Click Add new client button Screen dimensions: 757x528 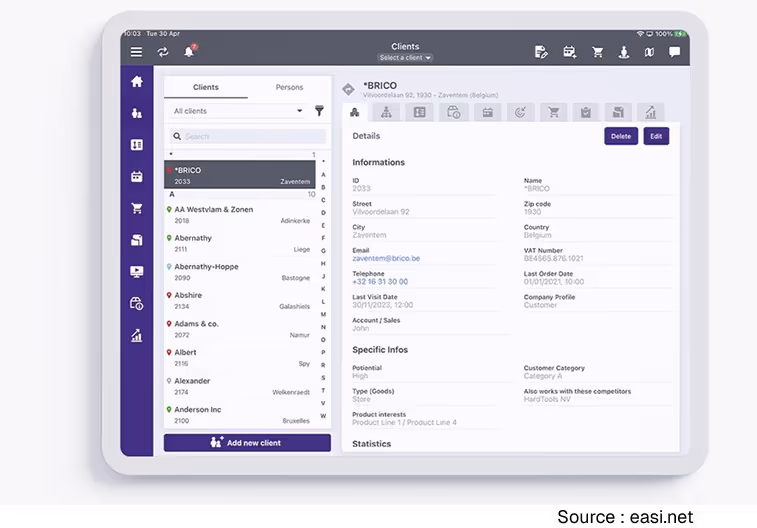[x=247, y=443]
